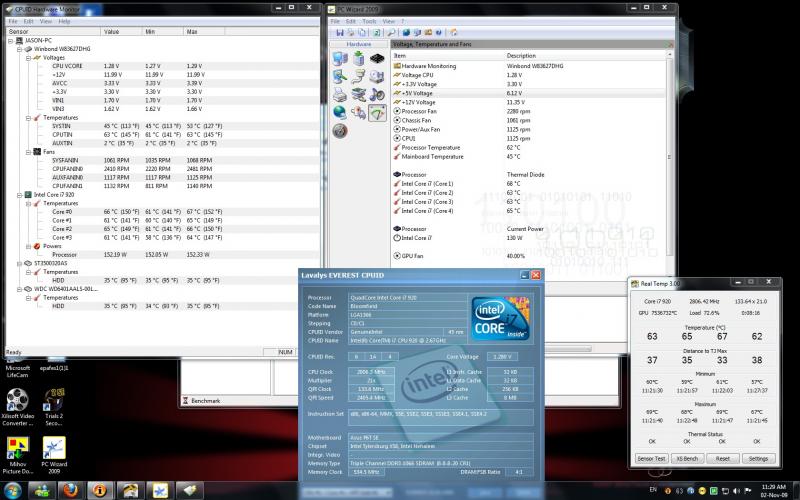Open the Processor chip icon in Hardware panel
The width and height of the screenshot is (800, 500).
[x=377, y=59]
